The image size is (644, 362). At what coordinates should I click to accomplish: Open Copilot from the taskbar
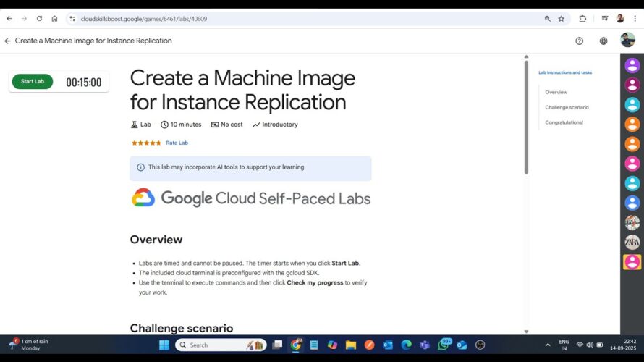[x=332, y=345]
